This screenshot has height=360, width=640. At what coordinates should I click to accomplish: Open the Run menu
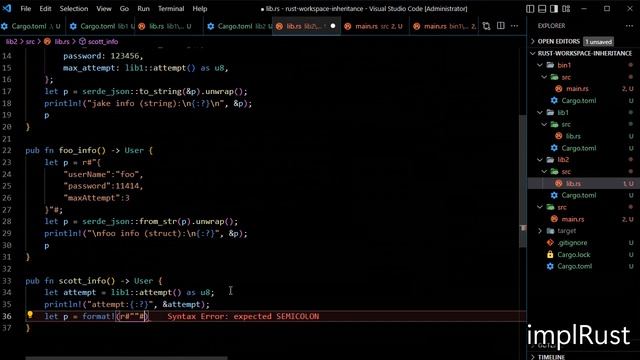143,9
